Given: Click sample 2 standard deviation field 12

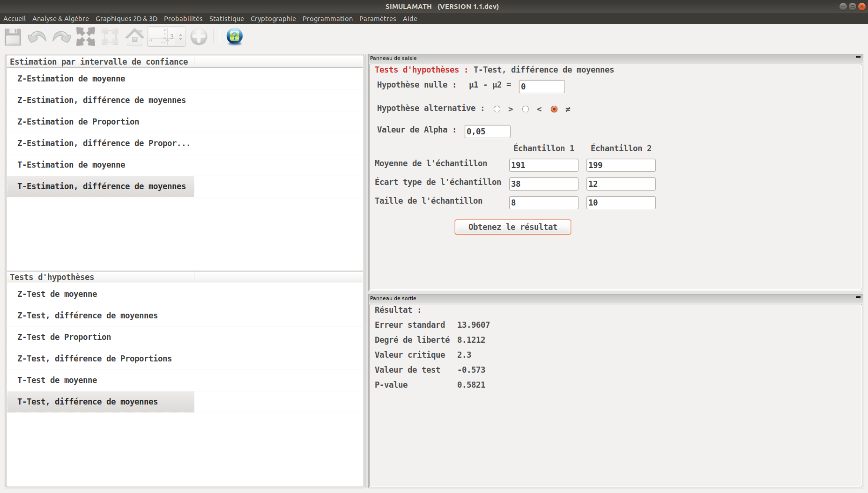Looking at the screenshot, I should 621,184.
